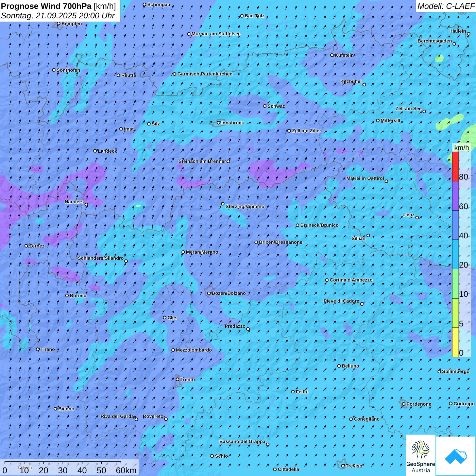Click the Belluno label
The width and height of the screenshot is (476, 476).
(x=351, y=366)
